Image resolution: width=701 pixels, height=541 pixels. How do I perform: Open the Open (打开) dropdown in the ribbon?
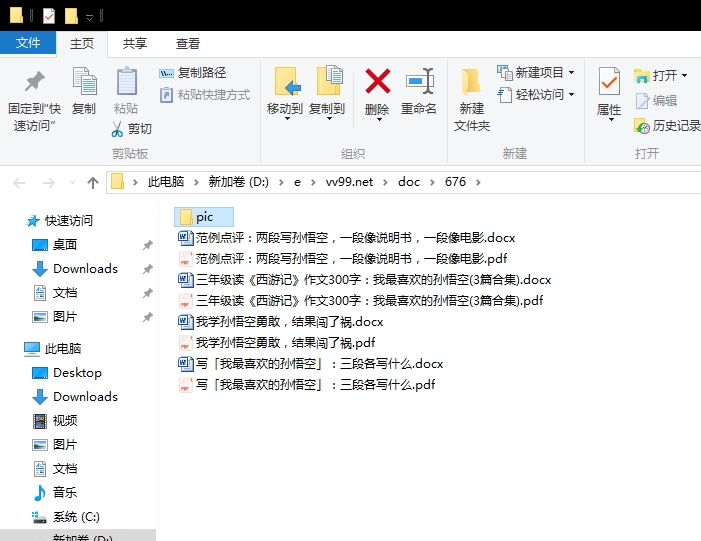tap(661, 76)
